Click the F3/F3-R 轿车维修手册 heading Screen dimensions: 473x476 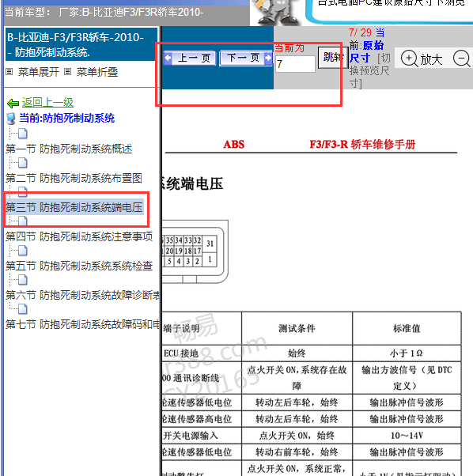point(362,144)
